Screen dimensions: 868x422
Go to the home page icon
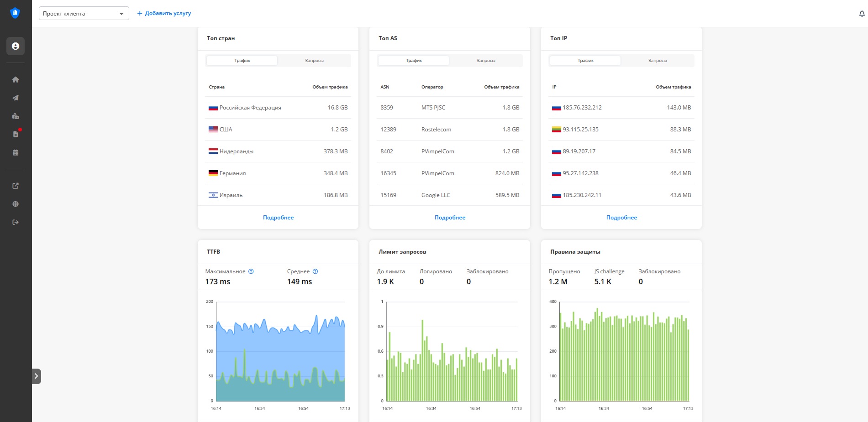point(16,79)
